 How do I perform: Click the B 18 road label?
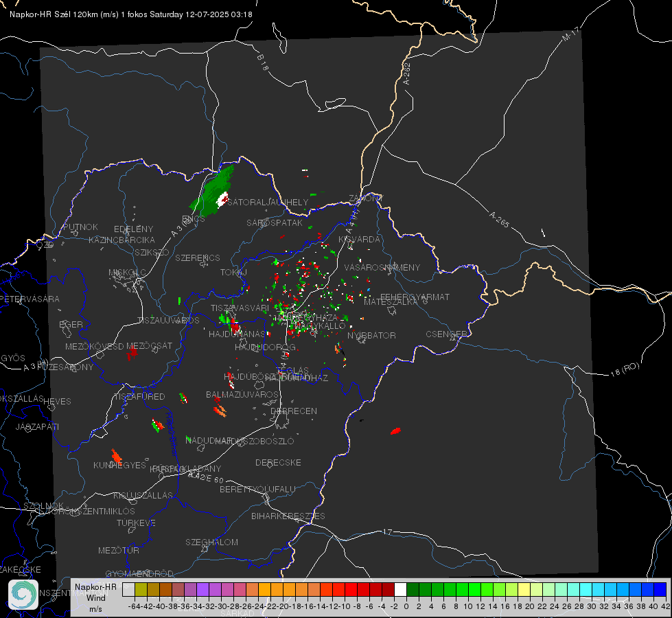click(263, 62)
